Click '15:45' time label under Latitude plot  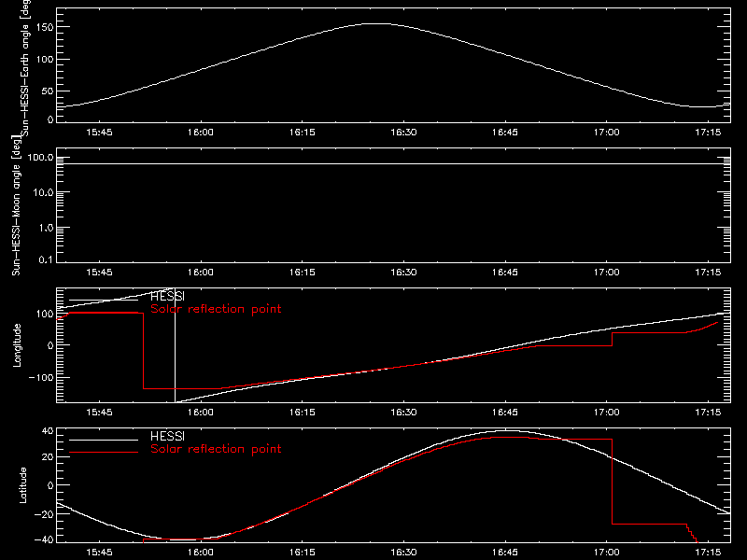point(99,552)
